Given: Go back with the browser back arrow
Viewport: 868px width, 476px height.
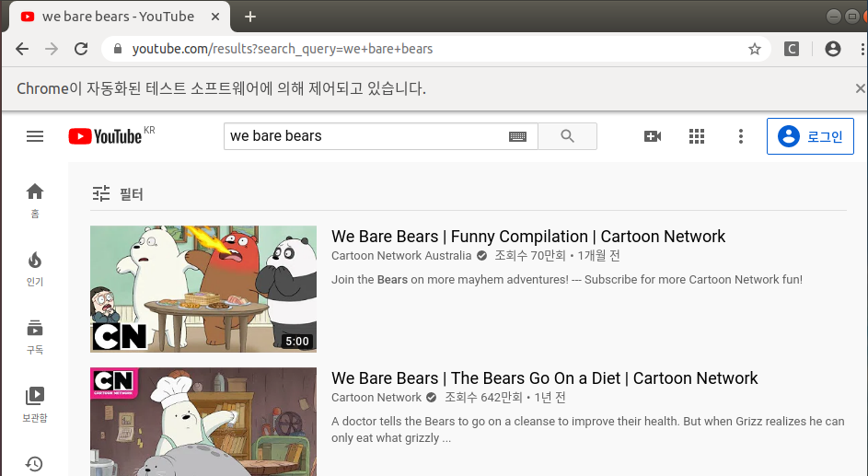Looking at the screenshot, I should pos(22,49).
